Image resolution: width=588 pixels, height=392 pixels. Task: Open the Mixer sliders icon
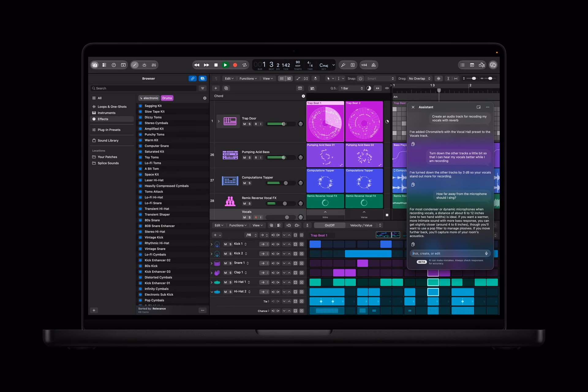click(154, 65)
